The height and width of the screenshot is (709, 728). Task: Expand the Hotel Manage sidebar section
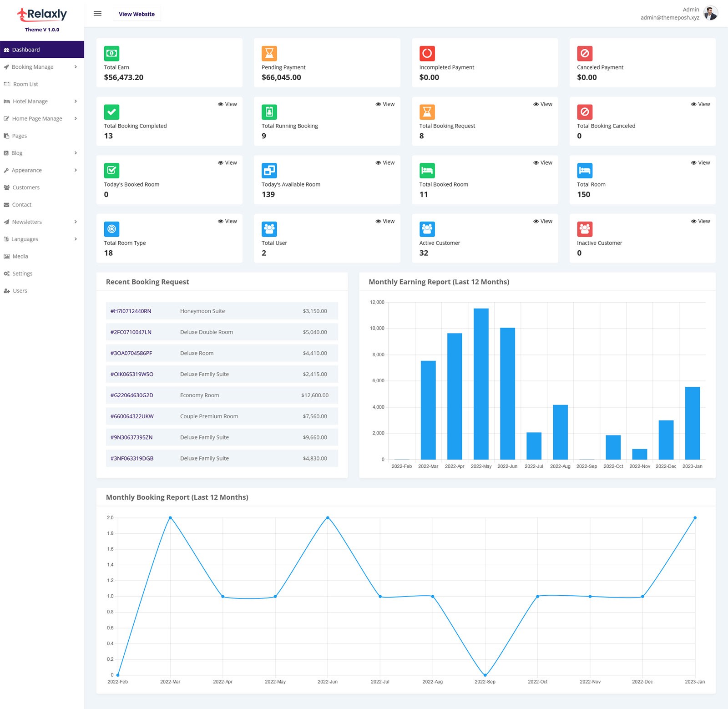pyautogui.click(x=76, y=101)
